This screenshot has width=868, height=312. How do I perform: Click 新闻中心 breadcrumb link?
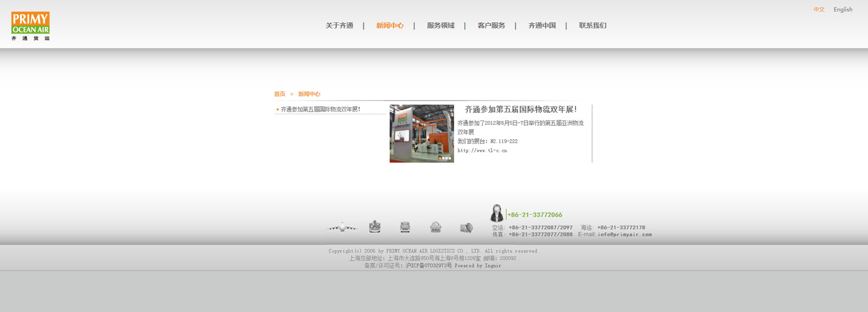[309, 94]
